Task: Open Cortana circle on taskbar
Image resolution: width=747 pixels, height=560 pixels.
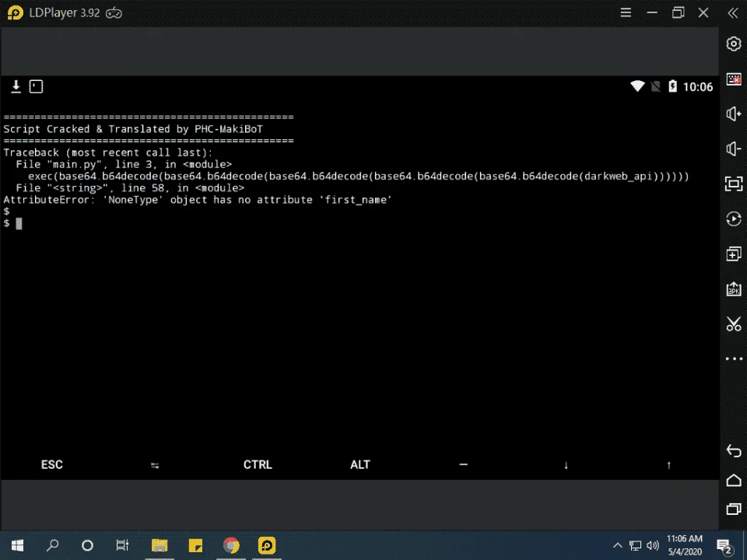Action: 87,545
